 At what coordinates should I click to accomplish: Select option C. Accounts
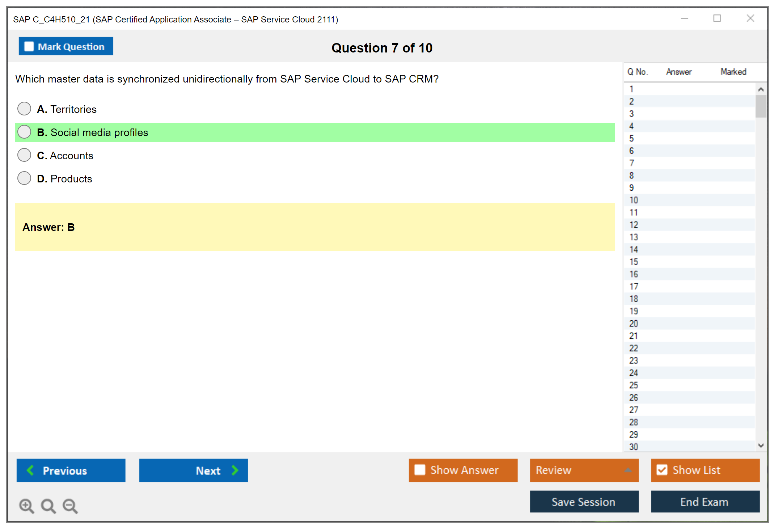tap(24, 155)
